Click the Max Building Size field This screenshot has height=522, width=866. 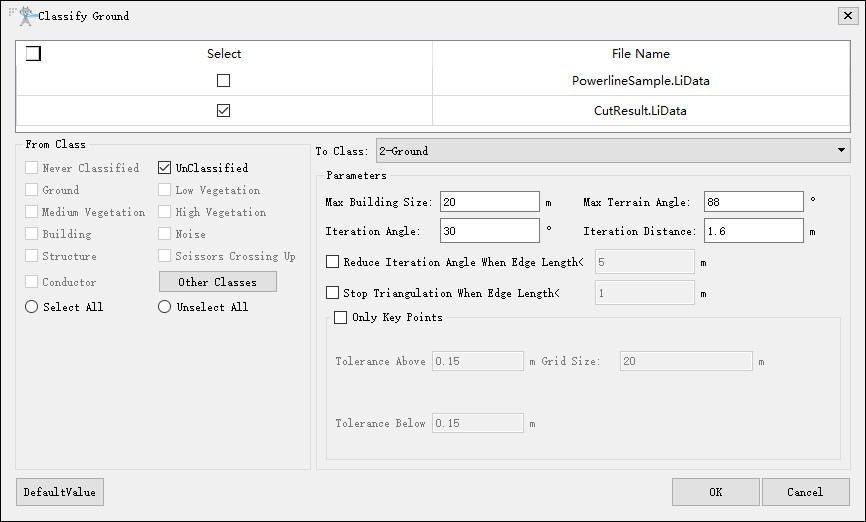[x=489, y=202]
